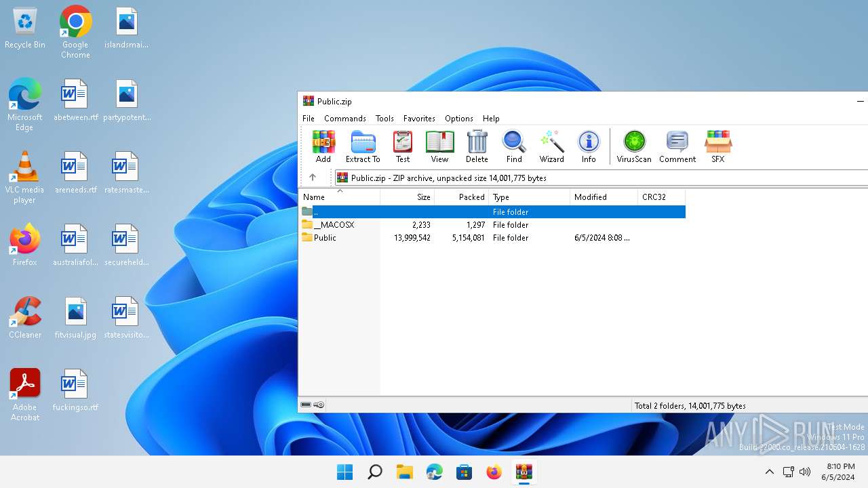868x488 pixels.
Task: Sort by Type column header
Action: (529, 197)
